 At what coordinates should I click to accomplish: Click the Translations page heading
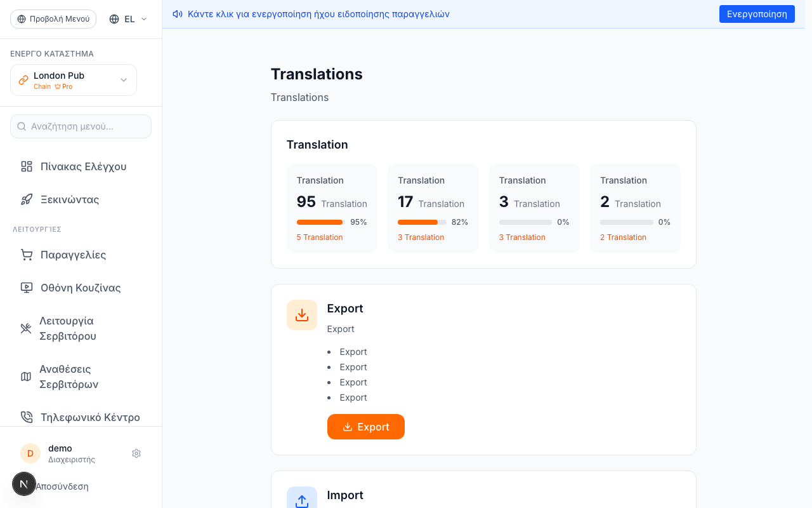click(x=317, y=74)
